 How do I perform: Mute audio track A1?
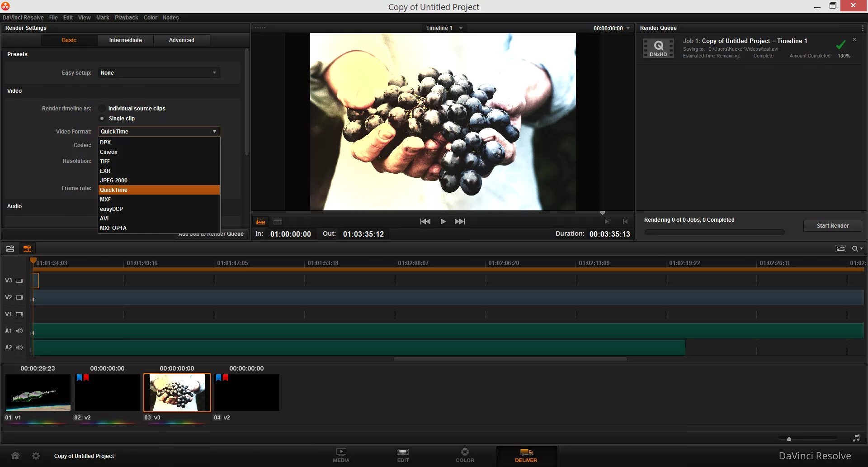[19, 331]
